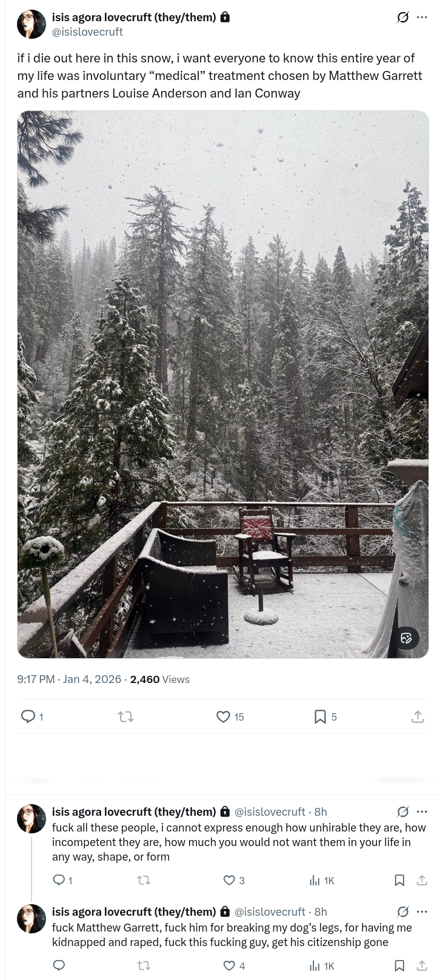Open more options on 'unhirable' reply
The height and width of the screenshot is (980, 440).
(x=422, y=812)
